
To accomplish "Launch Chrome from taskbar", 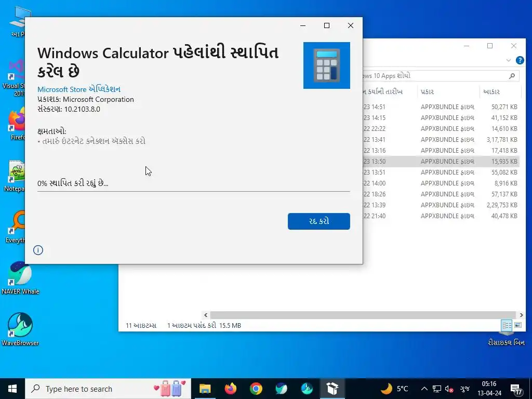I will [x=256, y=389].
